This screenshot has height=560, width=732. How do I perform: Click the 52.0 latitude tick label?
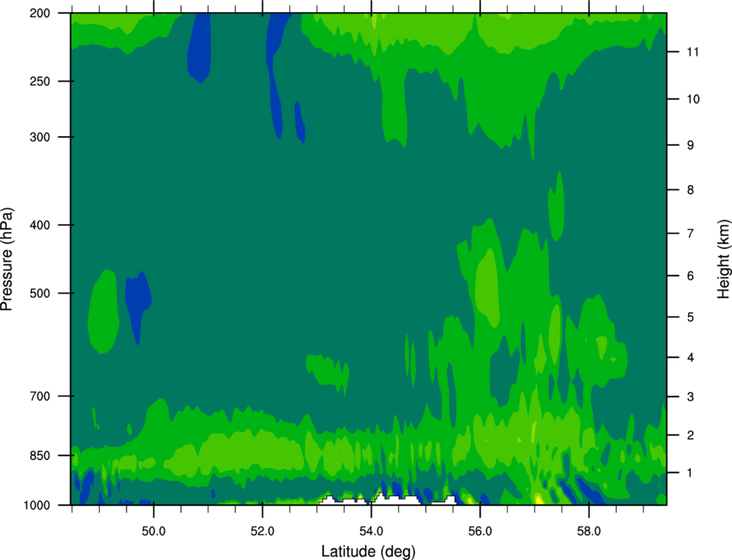click(263, 532)
